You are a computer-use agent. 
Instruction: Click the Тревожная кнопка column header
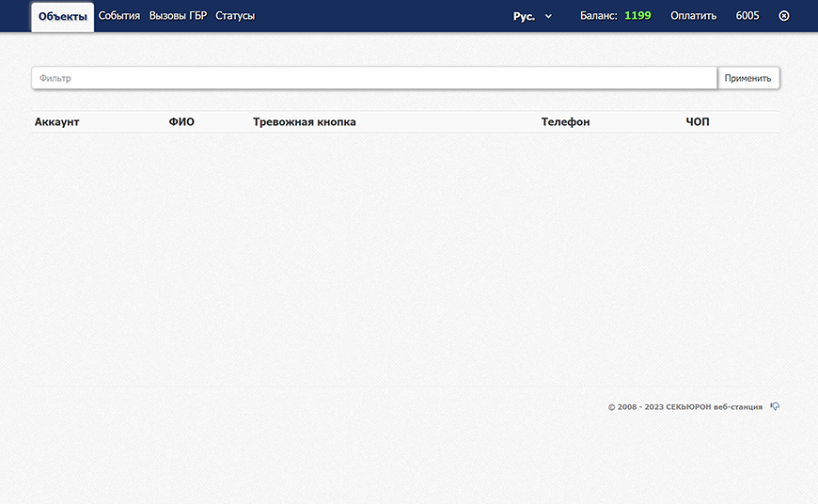pos(305,122)
